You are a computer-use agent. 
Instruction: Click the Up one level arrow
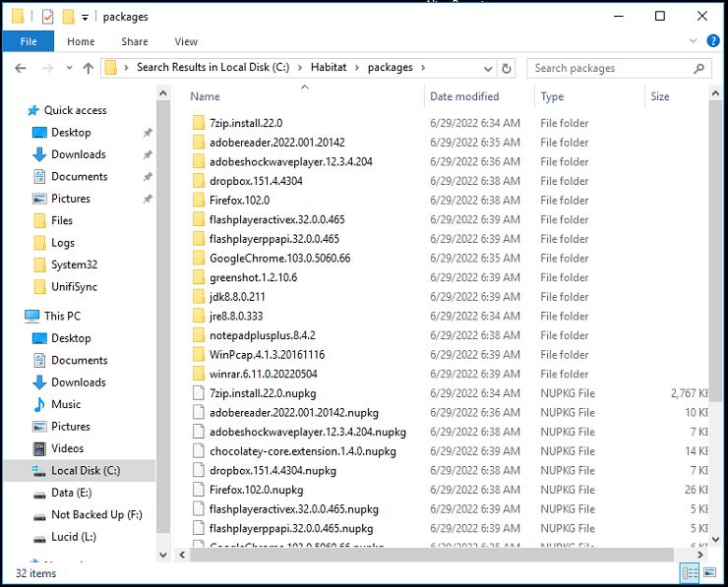click(x=88, y=69)
